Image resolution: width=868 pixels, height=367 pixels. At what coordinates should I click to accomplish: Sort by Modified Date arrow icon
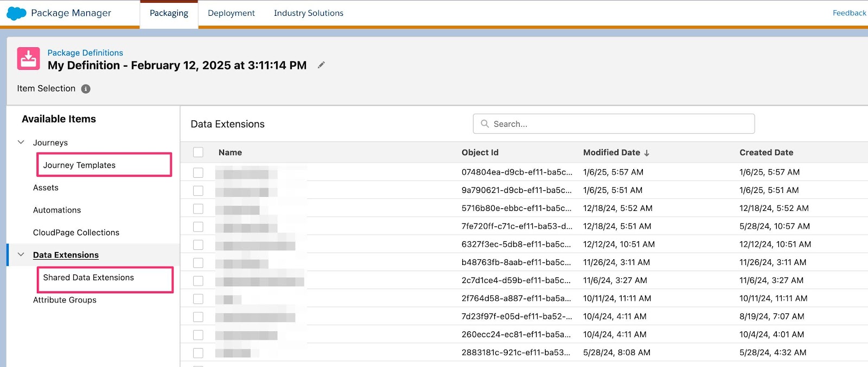[647, 153]
